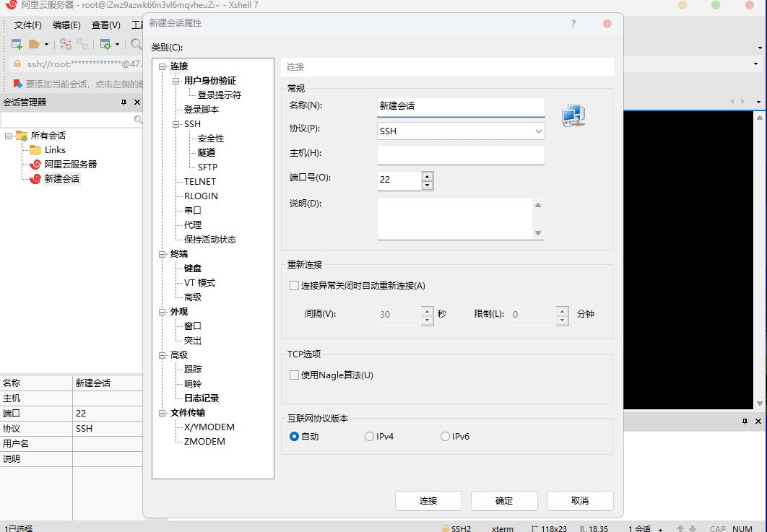Select 新建会话 in session manager tree
This screenshot has width=767, height=532.
click(x=61, y=179)
